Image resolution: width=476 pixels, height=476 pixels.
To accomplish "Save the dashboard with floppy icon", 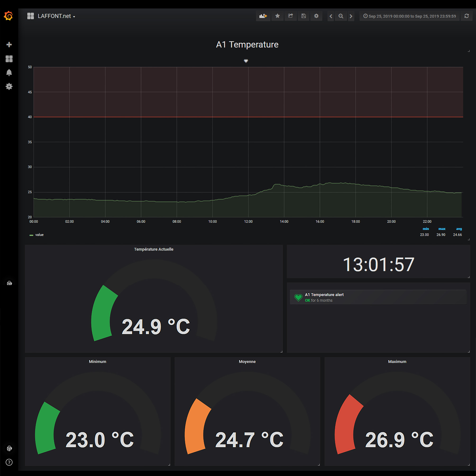I will point(303,16).
